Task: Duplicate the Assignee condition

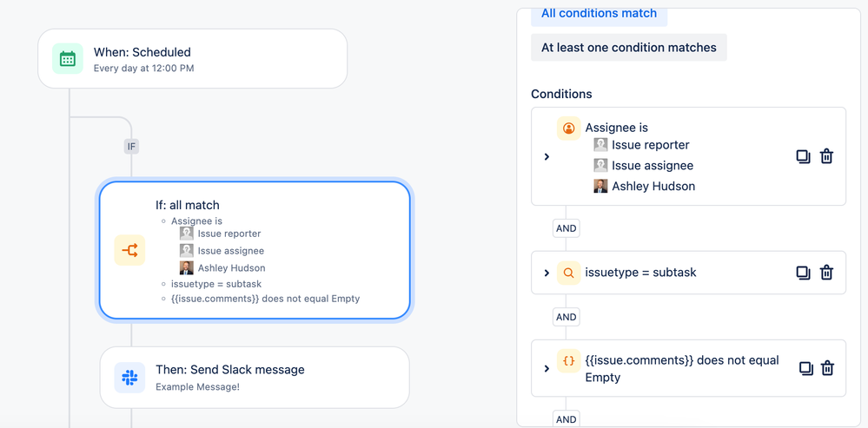Action: coord(803,156)
